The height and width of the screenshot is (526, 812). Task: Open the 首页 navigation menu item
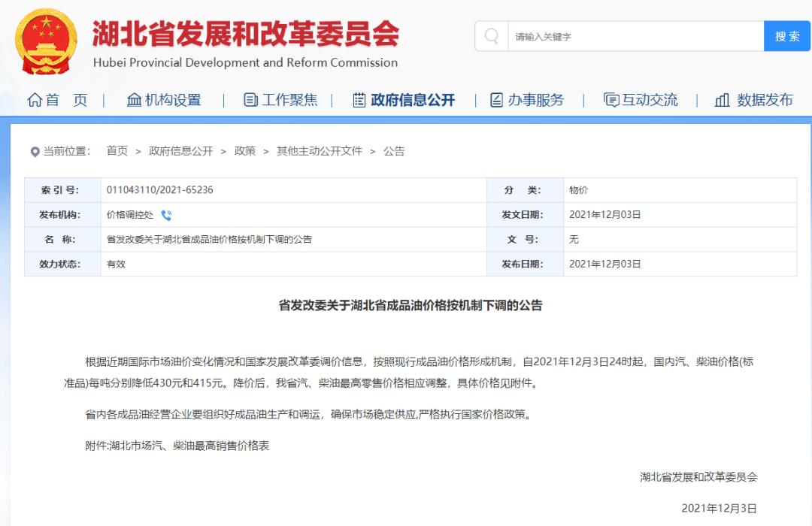point(66,99)
